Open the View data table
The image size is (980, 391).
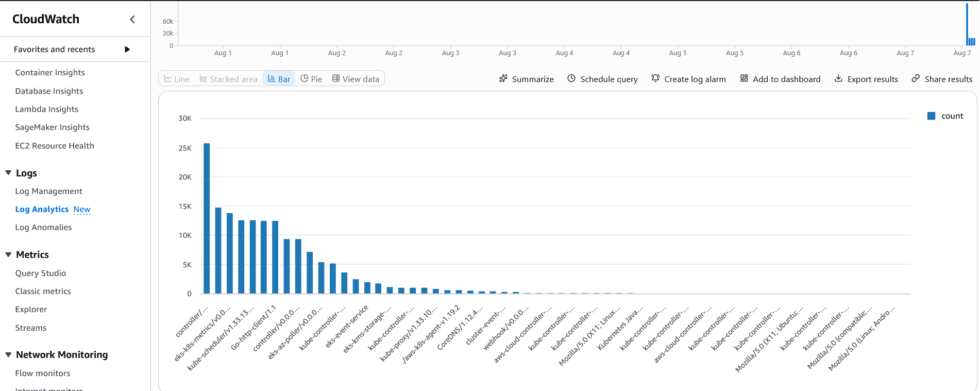[x=356, y=79]
